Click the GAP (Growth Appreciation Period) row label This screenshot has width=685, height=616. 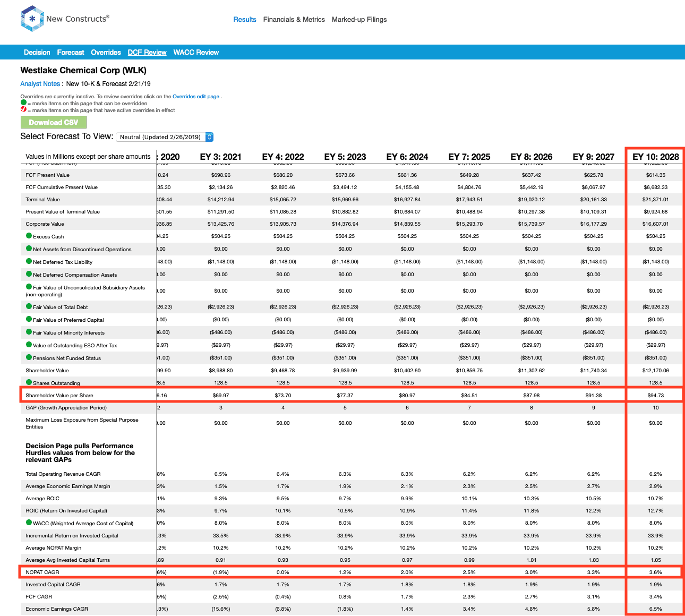66,408
